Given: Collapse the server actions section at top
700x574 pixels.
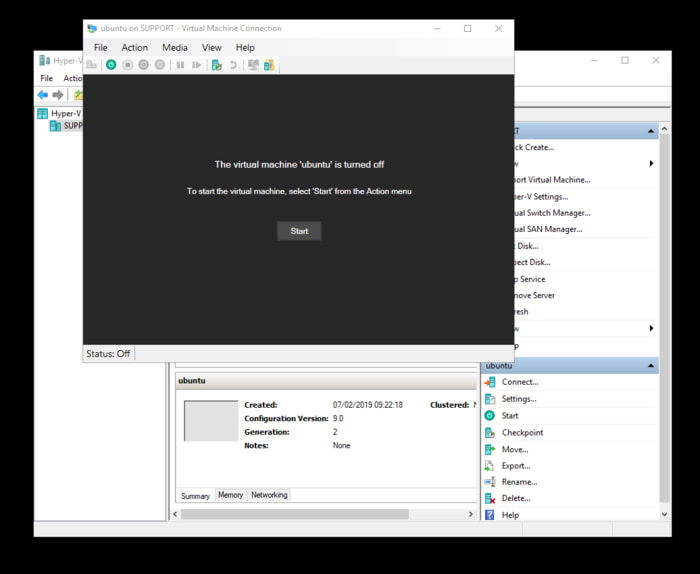Looking at the screenshot, I should (x=650, y=131).
